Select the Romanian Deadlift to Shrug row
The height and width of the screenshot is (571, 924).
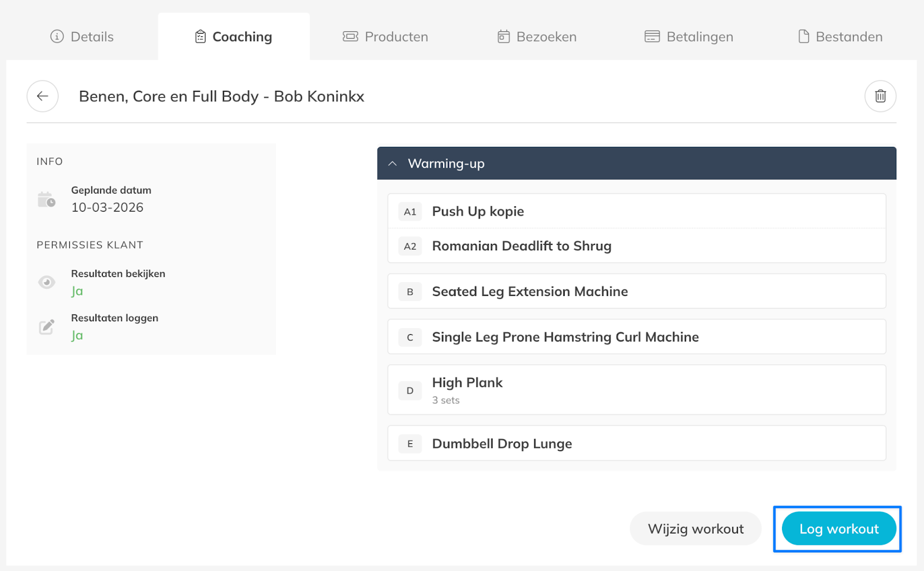click(636, 246)
